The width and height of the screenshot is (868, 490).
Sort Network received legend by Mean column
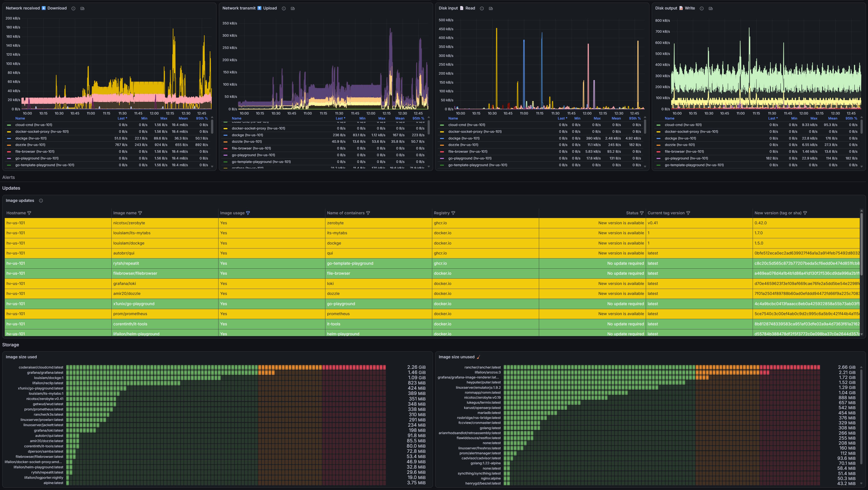click(x=183, y=118)
